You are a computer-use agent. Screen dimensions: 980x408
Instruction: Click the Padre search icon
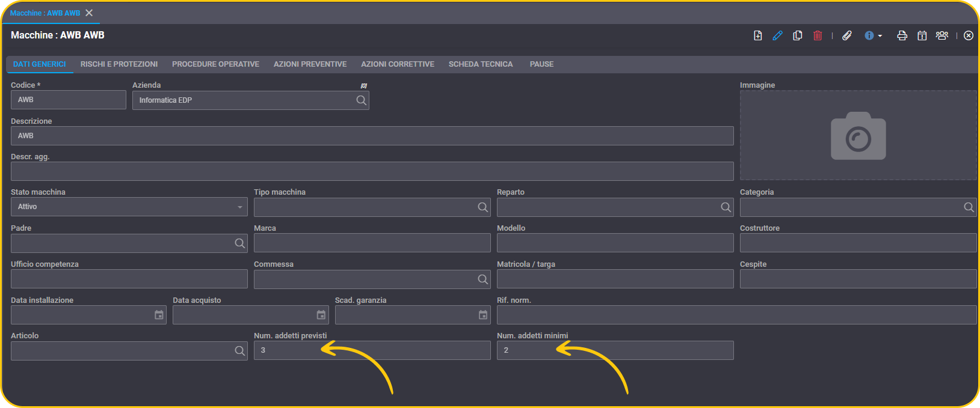click(239, 243)
